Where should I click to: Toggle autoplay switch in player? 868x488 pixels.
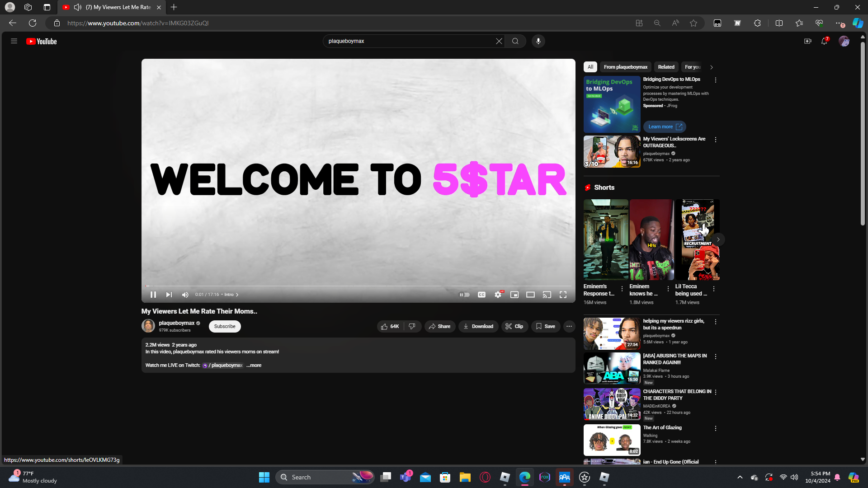point(465,295)
